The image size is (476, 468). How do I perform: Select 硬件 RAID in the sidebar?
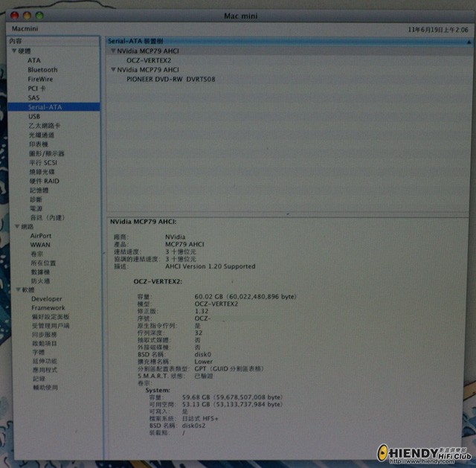click(x=45, y=181)
